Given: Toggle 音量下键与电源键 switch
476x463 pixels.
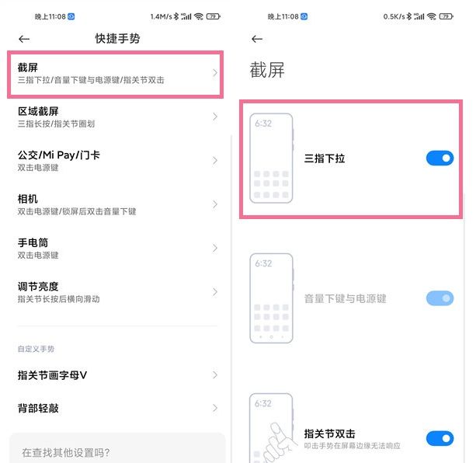Looking at the screenshot, I should [440, 298].
